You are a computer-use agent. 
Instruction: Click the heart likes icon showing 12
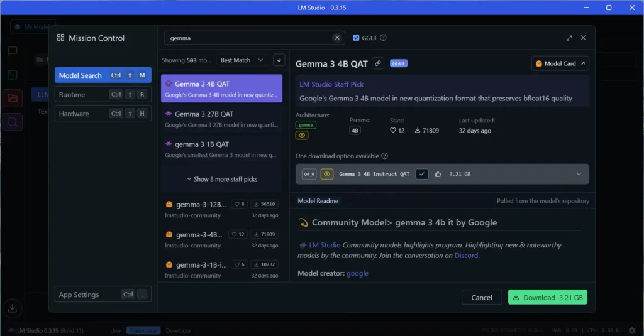(393, 131)
